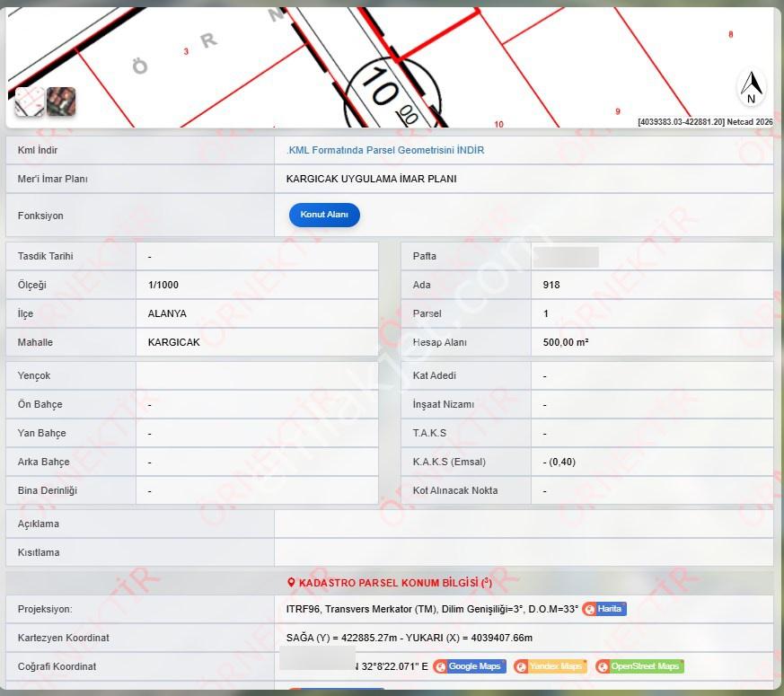The image size is (784, 696).
Task: Switch to the plan map thumbnail view
Action: pos(30,101)
